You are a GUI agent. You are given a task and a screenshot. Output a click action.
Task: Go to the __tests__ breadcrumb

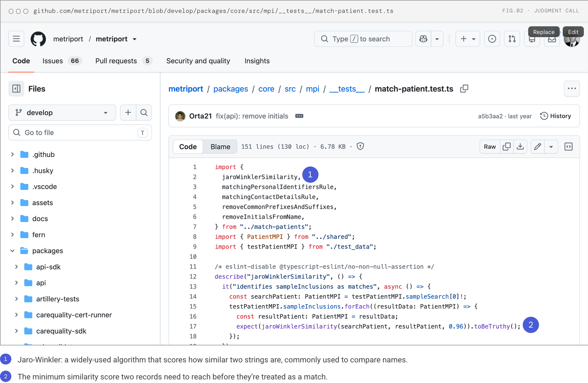coord(347,89)
